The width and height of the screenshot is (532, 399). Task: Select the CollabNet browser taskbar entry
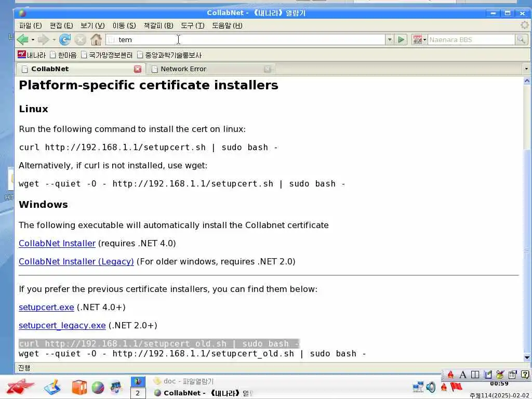pyautogui.click(x=203, y=393)
